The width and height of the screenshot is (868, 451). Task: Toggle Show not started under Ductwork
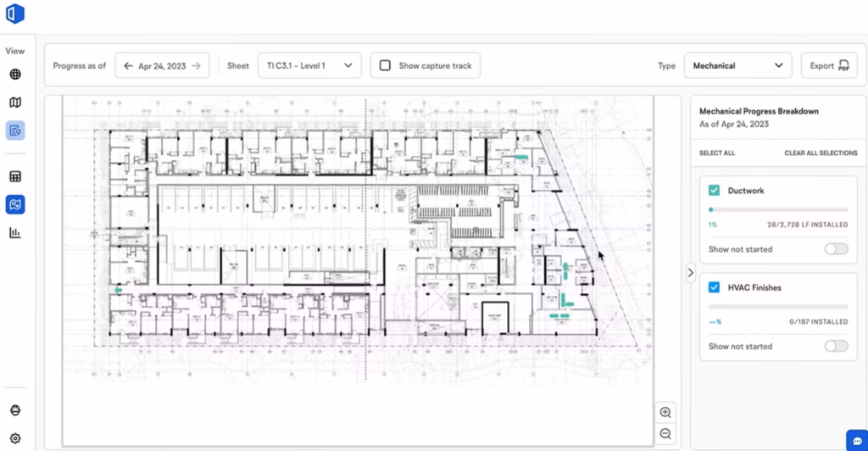[x=836, y=249]
